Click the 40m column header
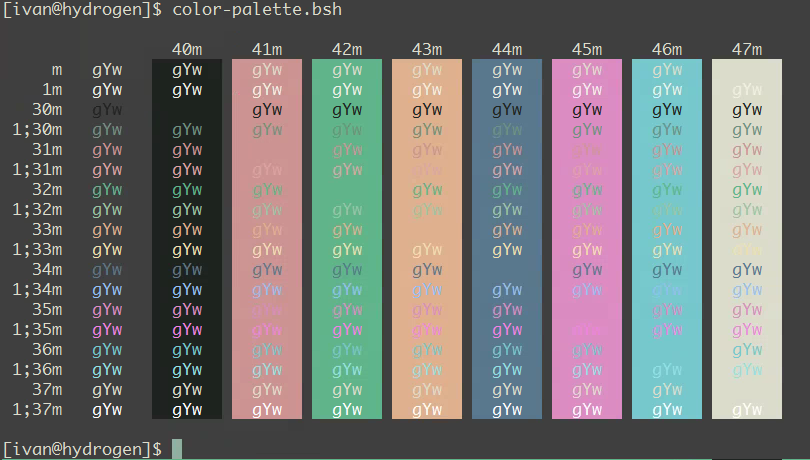Image resolution: width=810 pixels, height=460 pixels. coord(187,49)
